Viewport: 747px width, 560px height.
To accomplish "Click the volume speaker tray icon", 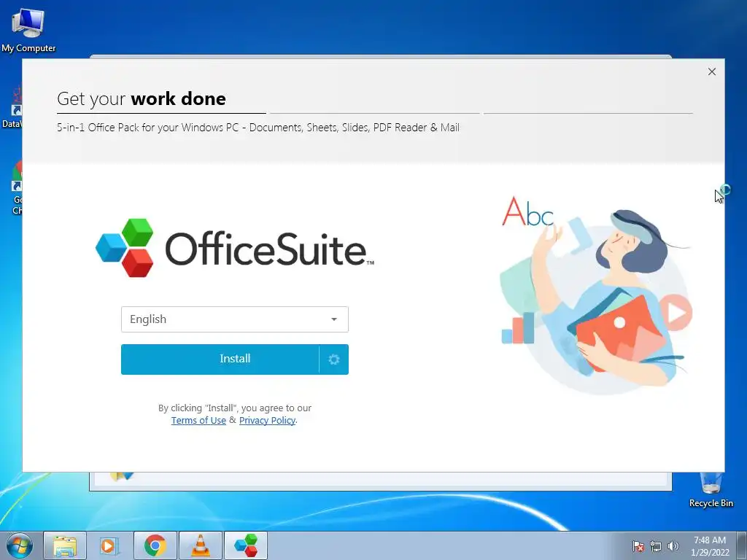I will pos(673,546).
